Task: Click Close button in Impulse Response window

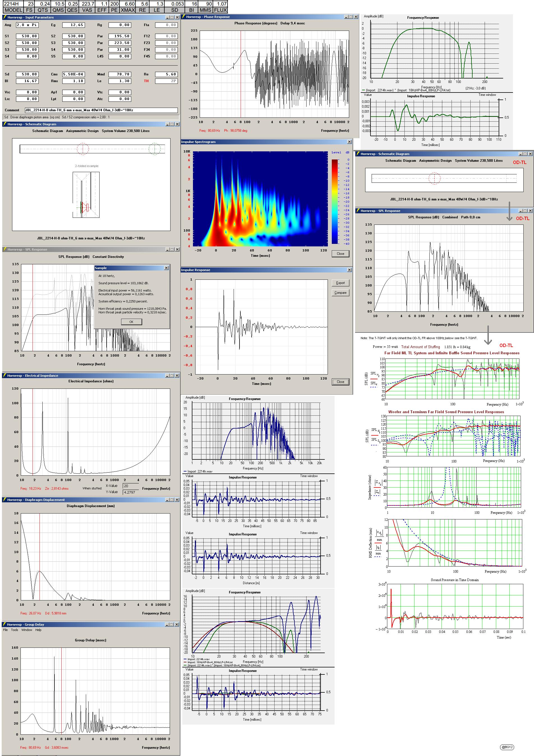Action: coord(340,382)
